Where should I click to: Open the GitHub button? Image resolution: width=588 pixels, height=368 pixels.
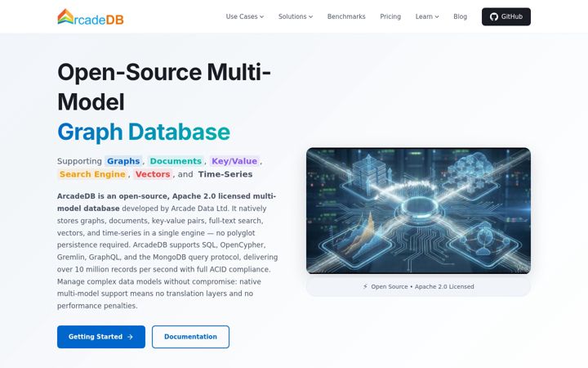(x=506, y=16)
